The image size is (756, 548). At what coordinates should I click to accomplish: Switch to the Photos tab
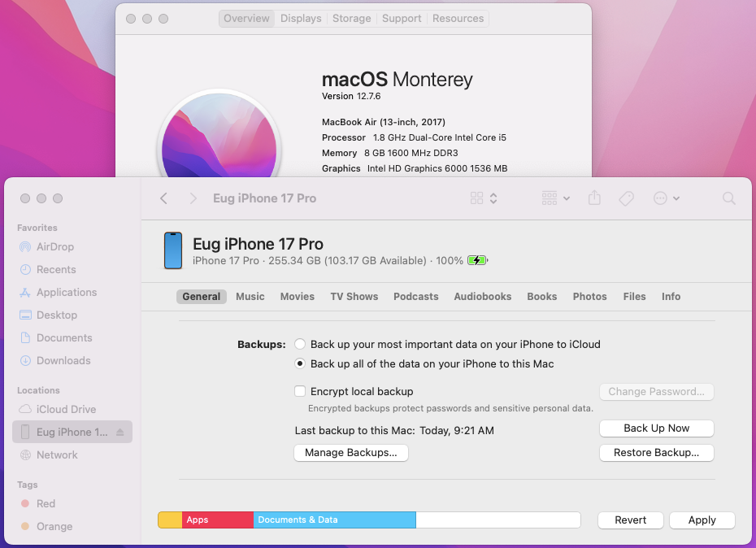point(589,297)
